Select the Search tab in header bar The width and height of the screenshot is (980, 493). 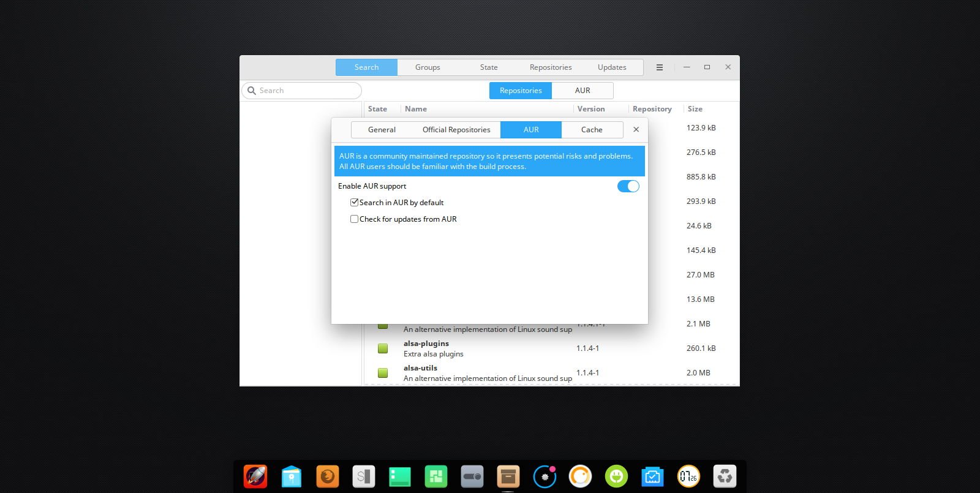pos(366,67)
